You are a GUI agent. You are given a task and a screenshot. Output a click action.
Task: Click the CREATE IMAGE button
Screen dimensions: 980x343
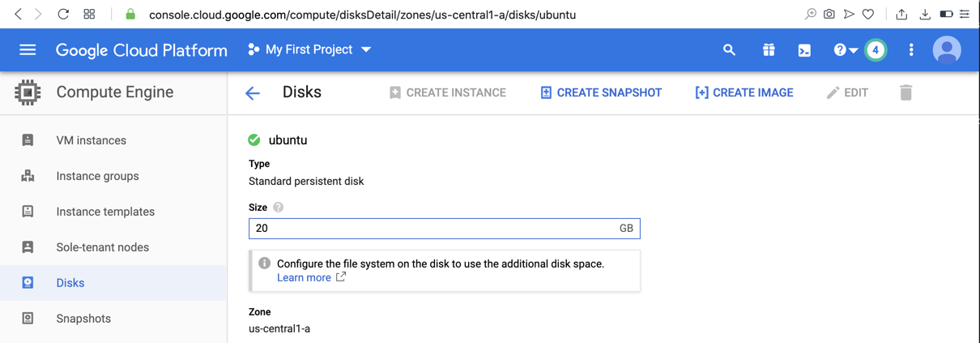[744, 92]
